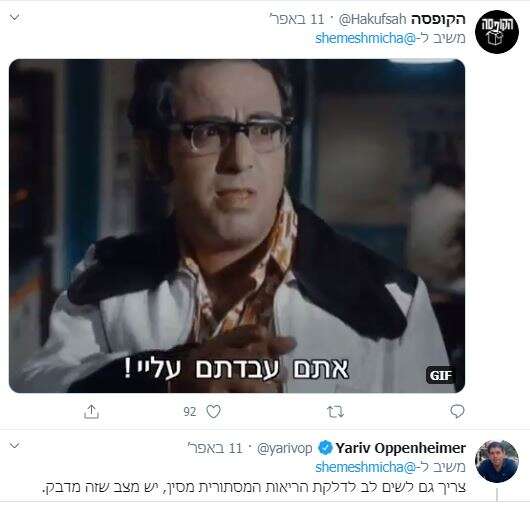The image size is (530, 508).
Task: Open the @shemeshmicha link in Yariv's reply
Action: click(365, 467)
